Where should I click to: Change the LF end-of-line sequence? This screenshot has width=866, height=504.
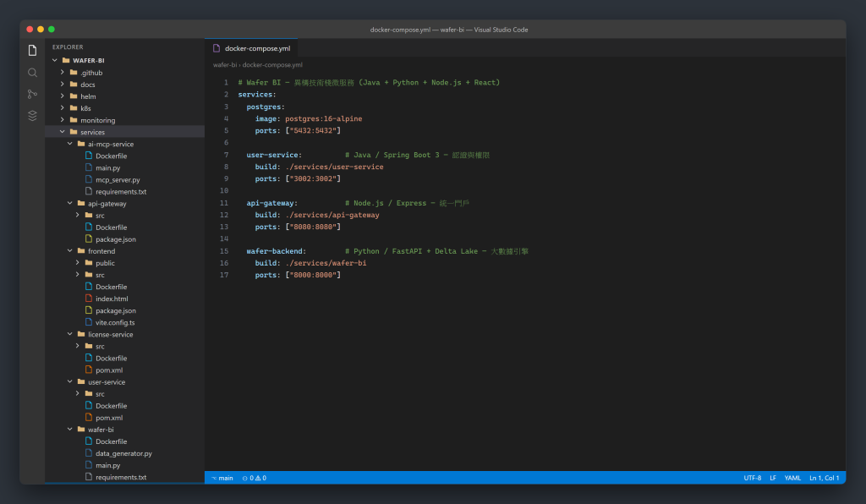(x=773, y=478)
